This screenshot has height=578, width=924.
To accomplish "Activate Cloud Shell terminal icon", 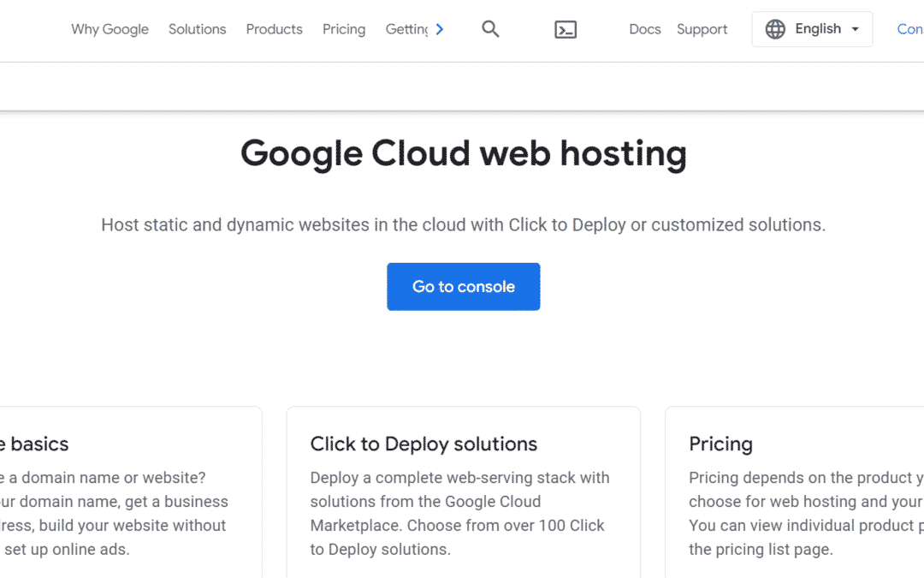I will [x=566, y=29].
